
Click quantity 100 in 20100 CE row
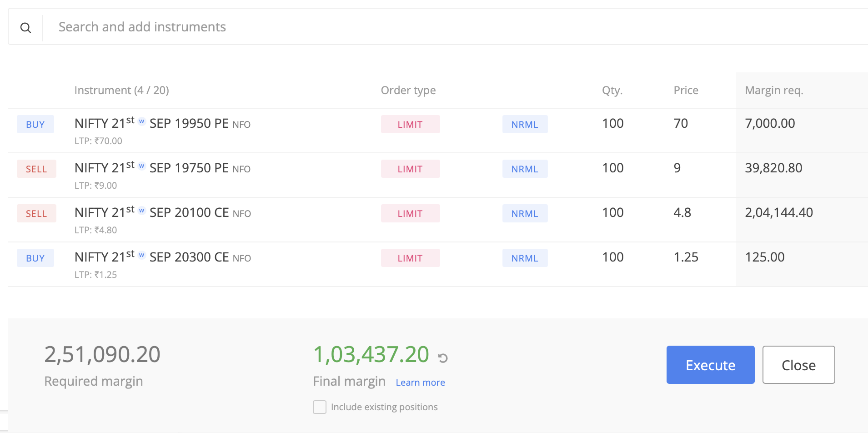[612, 212]
